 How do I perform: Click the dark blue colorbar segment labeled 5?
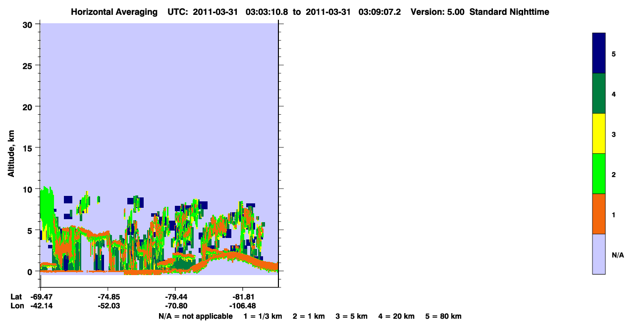[599, 53]
